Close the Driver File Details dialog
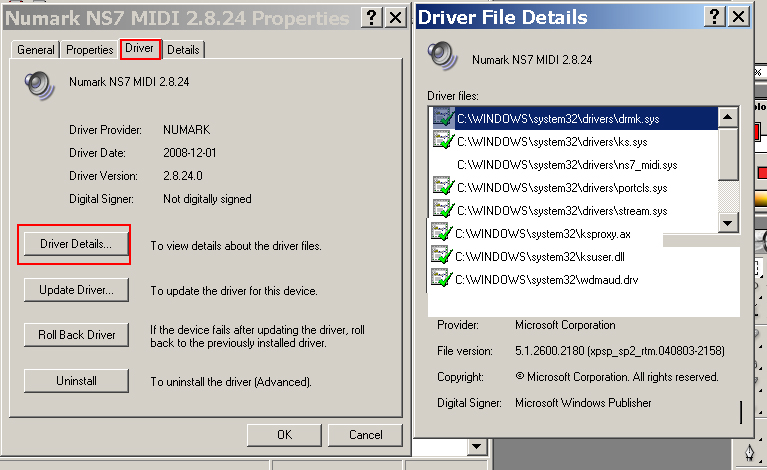This screenshot has width=767, height=470. [x=739, y=17]
